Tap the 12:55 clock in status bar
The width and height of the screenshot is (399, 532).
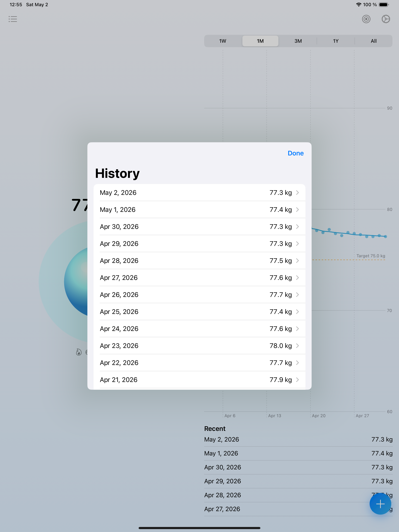[x=16, y=5]
